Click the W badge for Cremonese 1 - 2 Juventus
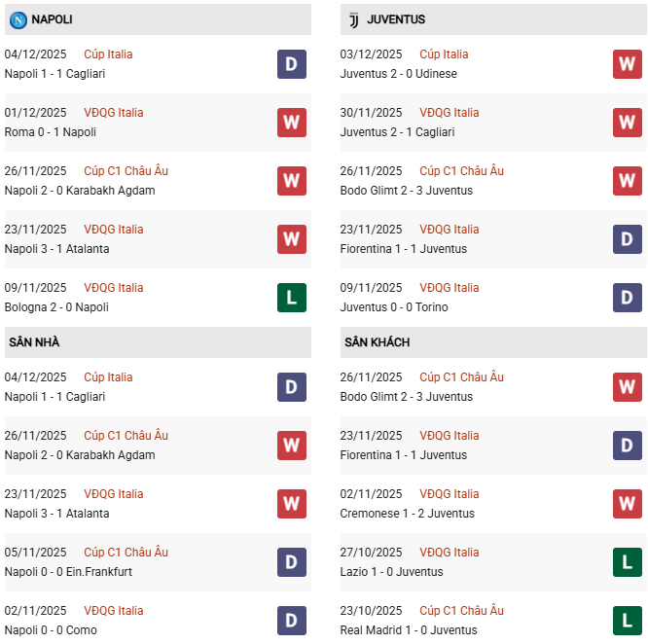Viewport: 648px width, 644px height. point(628,504)
